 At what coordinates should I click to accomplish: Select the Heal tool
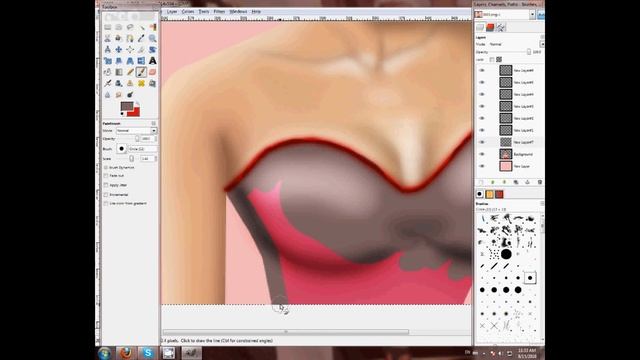[x=141, y=83]
